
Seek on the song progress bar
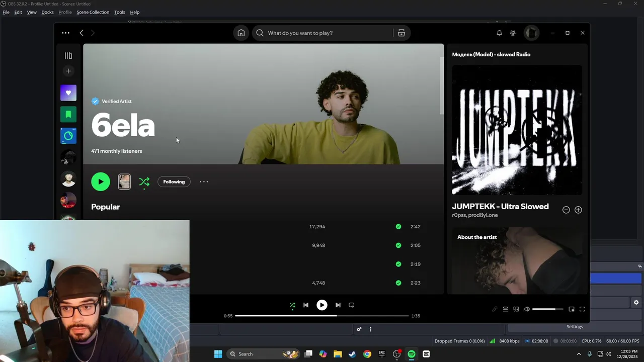point(322,316)
